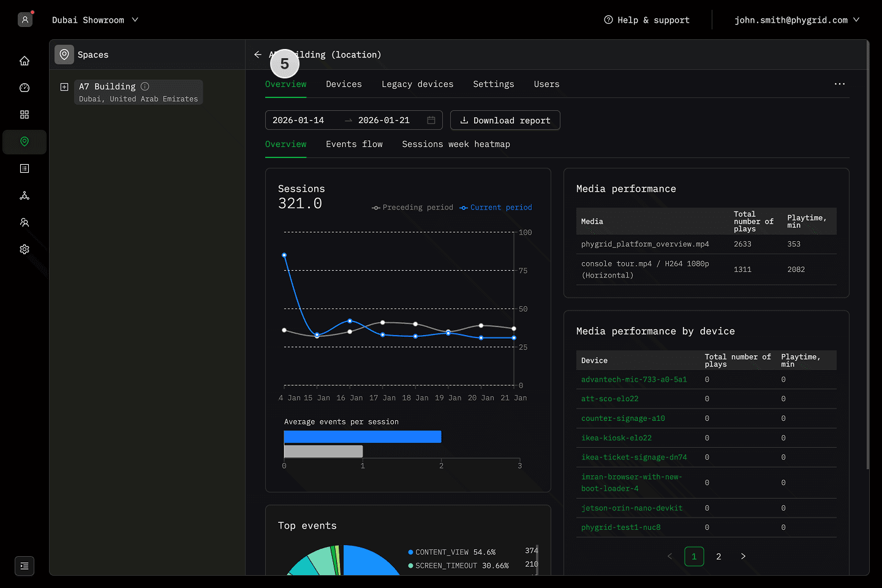This screenshot has width=882, height=588.
Task: Click the list document icon in sidebar
Action: [24, 168]
